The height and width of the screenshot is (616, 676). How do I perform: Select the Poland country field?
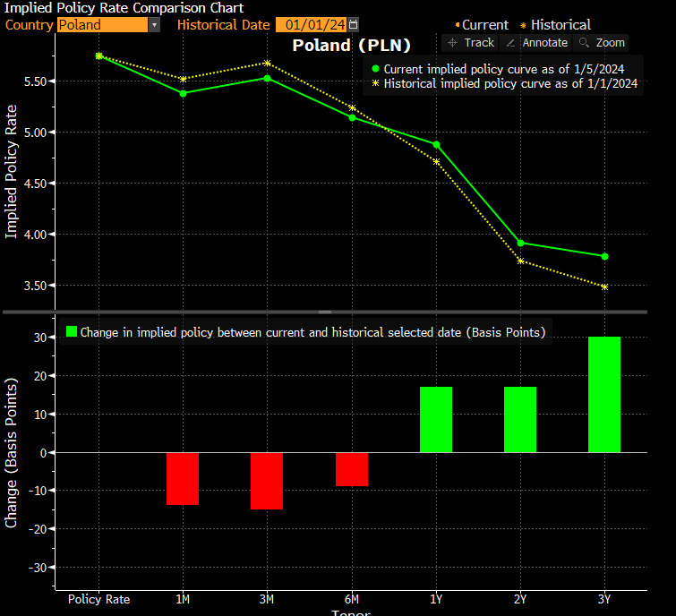102,25
